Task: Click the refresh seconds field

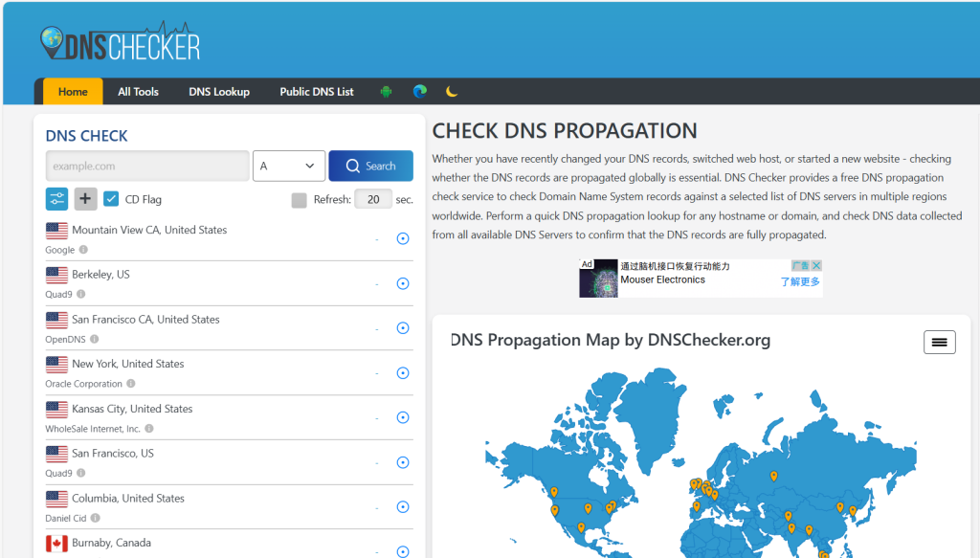Action: [x=372, y=199]
